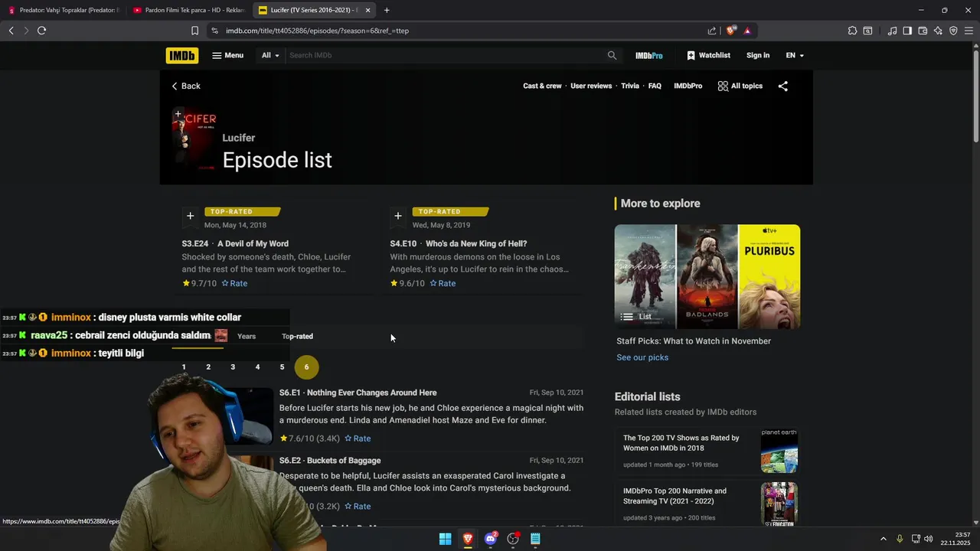Add S3.E24 episode to watchlist

point(190,216)
